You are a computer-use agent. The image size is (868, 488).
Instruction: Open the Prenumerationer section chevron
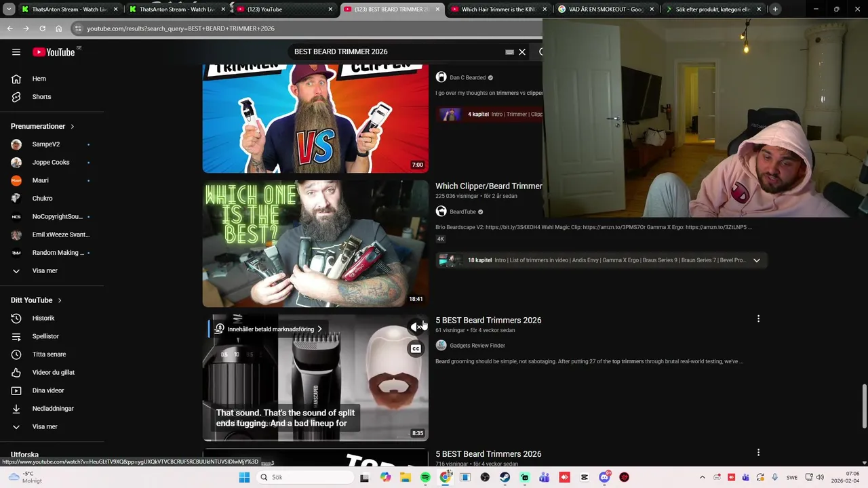click(72, 126)
